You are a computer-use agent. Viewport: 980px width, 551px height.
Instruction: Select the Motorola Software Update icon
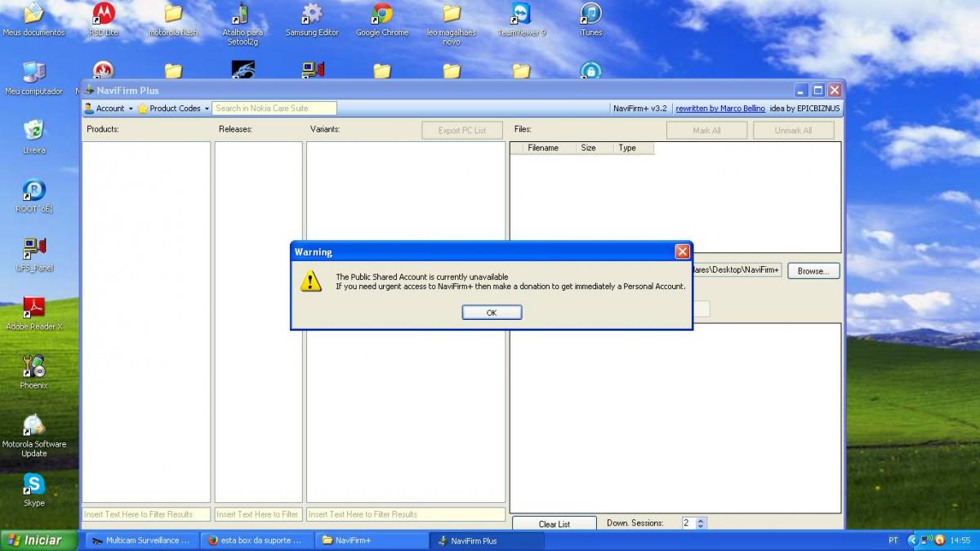click(x=33, y=436)
